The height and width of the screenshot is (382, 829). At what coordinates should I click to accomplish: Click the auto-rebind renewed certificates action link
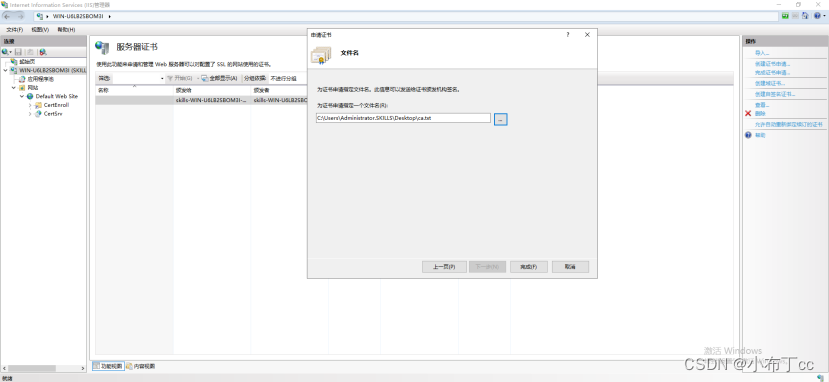pyautogui.click(x=788, y=125)
